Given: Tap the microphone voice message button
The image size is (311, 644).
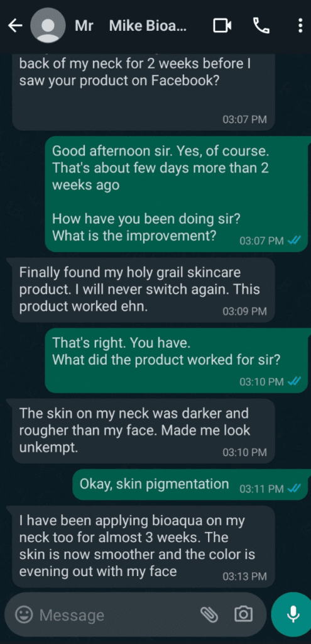Looking at the screenshot, I should click(292, 614).
